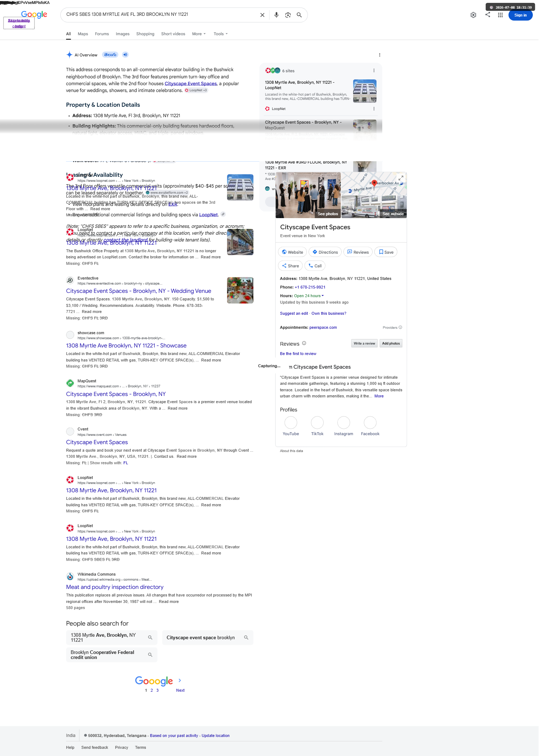Click the Share button in the business panel
The image size is (545, 756).
click(x=290, y=266)
